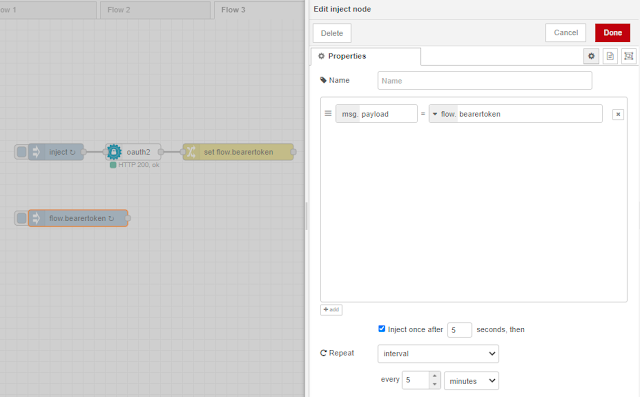Click the inject node arrow icon

click(36, 152)
